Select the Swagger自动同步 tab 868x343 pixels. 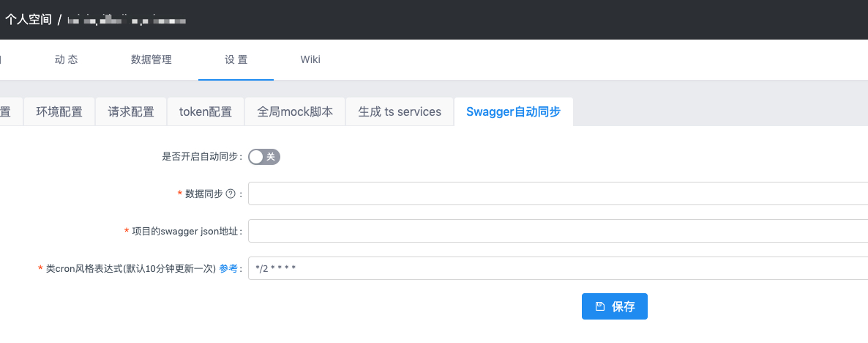pyautogui.click(x=513, y=112)
